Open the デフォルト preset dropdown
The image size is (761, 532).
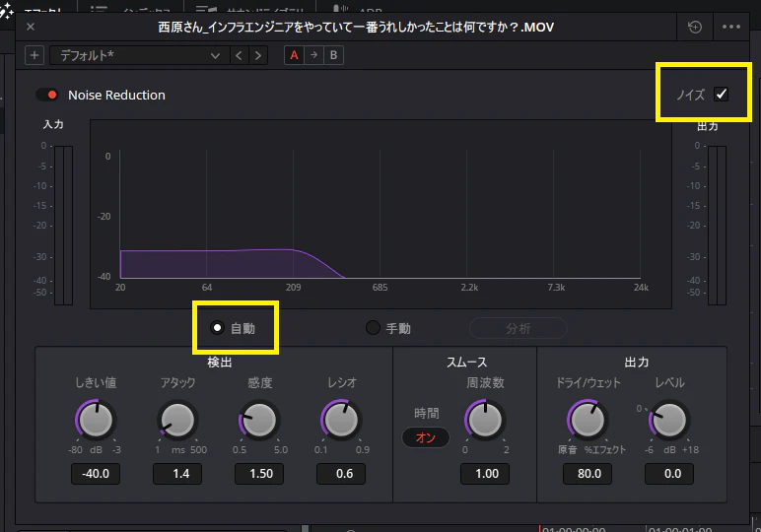(x=138, y=55)
